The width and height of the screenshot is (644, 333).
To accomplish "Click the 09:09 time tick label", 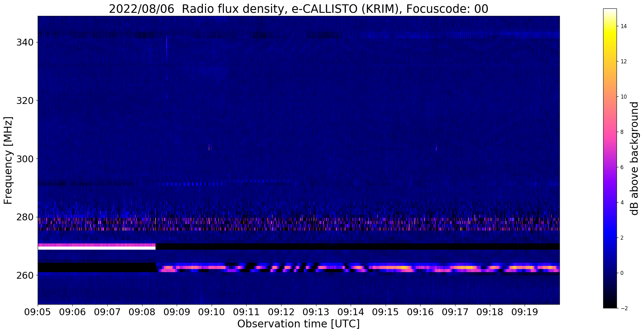I will coord(177,312).
